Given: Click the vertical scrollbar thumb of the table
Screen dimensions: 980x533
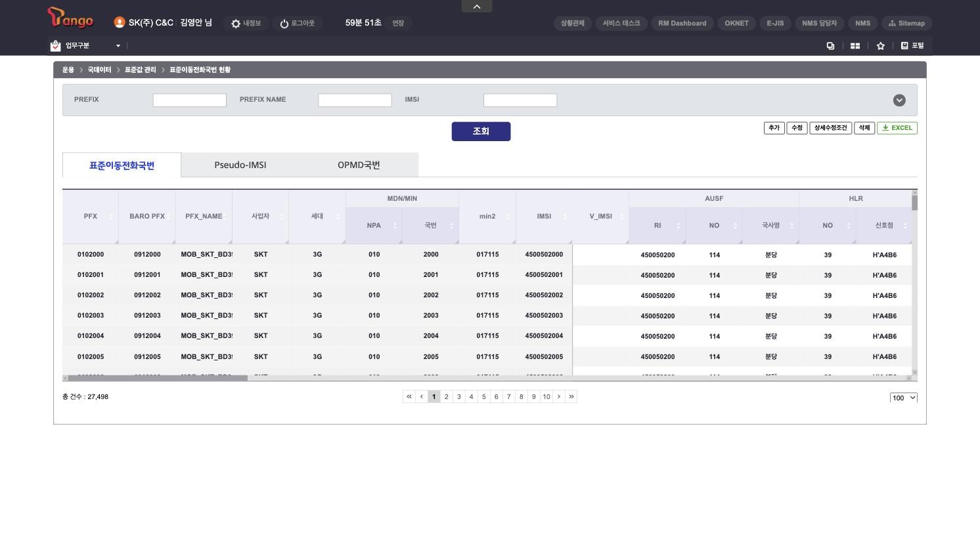Looking at the screenshot, I should [914, 203].
